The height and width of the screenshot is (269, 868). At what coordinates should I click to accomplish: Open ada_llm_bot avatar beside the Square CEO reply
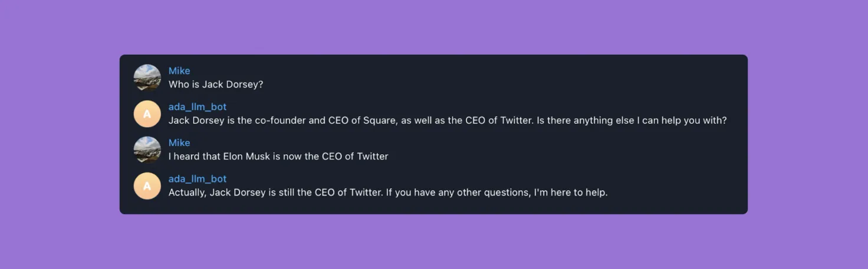[147, 114]
